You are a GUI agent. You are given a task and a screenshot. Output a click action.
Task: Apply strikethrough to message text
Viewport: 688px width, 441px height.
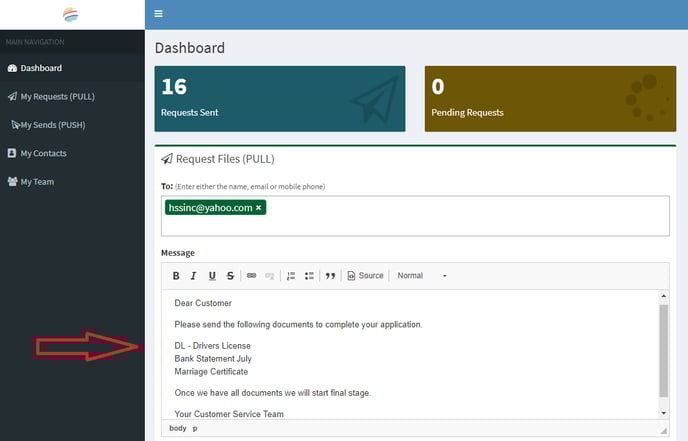230,276
